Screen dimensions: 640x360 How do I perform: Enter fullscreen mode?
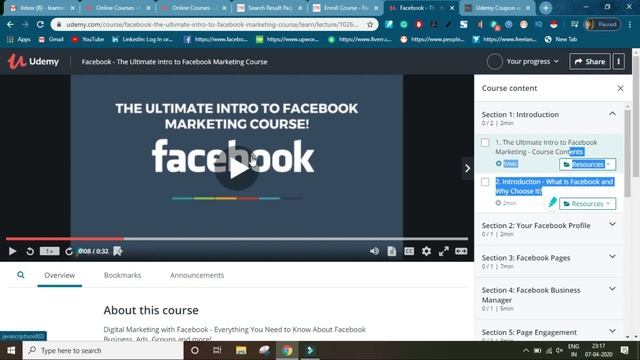[x=444, y=251]
